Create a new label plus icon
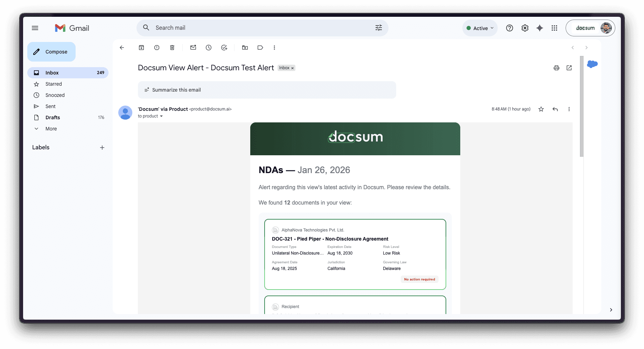Viewport: 644px width, 349px height. click(x=102, y=148)
